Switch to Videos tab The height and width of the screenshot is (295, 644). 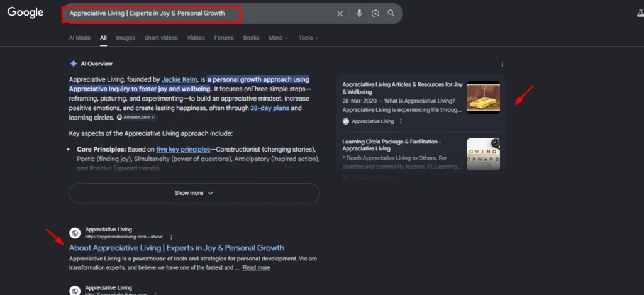196,38
